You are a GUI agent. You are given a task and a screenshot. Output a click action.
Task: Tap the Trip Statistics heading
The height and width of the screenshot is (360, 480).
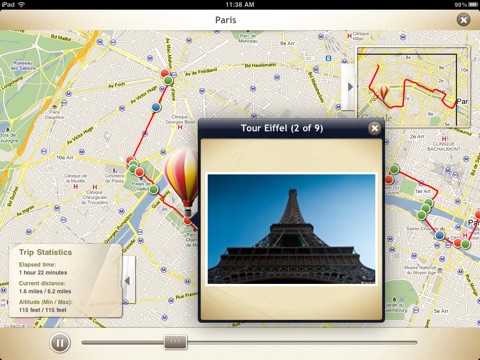pos(45,252)
